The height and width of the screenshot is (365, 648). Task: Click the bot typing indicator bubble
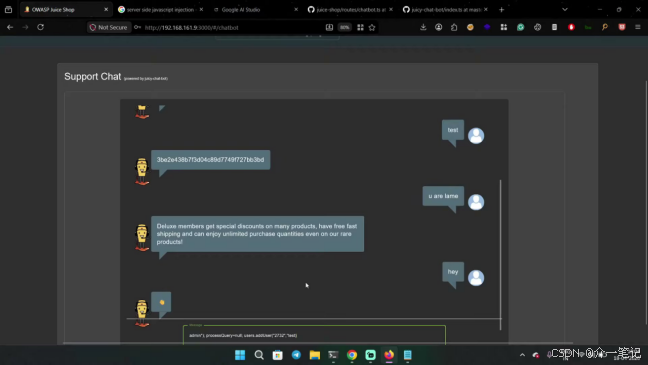pyautogui.click(x=161, y=302)
